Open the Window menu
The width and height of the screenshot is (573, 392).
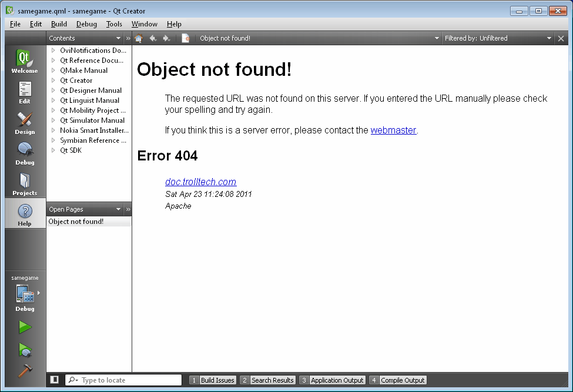(145, 24)
